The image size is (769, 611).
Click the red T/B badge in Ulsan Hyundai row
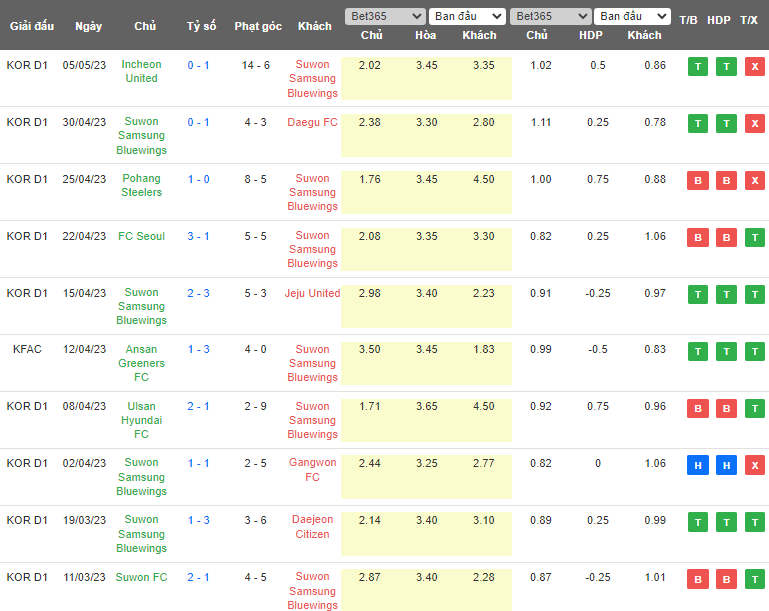697,409
